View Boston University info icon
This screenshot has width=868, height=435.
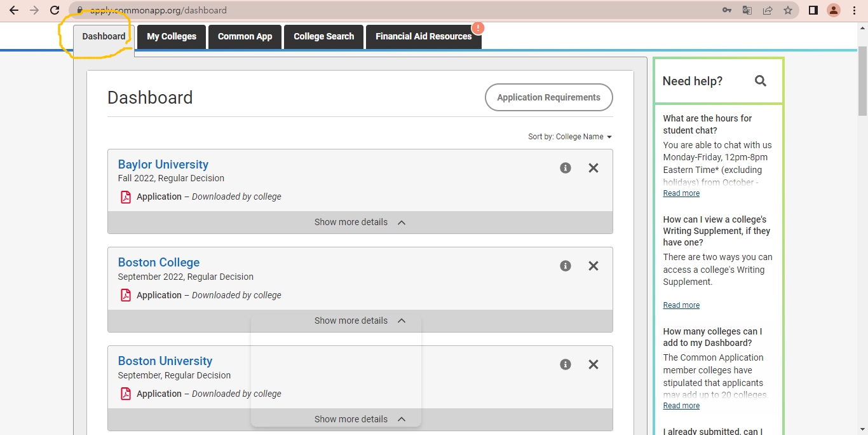[566, 364]
